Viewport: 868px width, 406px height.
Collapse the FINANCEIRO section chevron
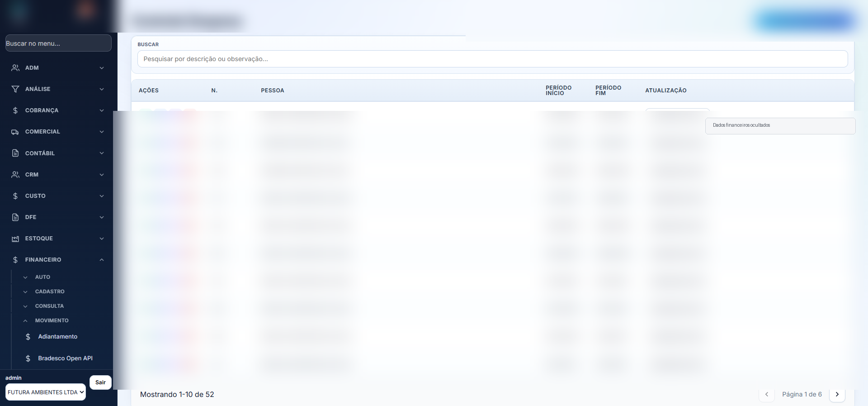pyautogui.click(x=102, y=260)
